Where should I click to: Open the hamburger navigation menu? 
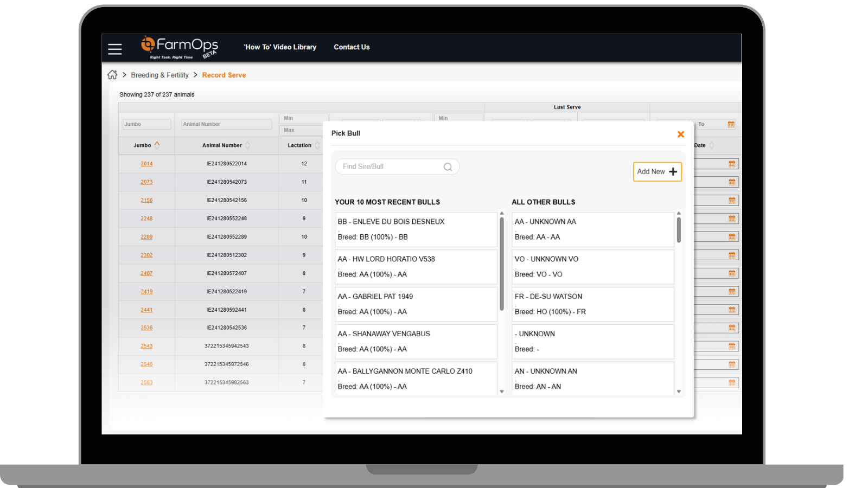[x=115, y=49]
